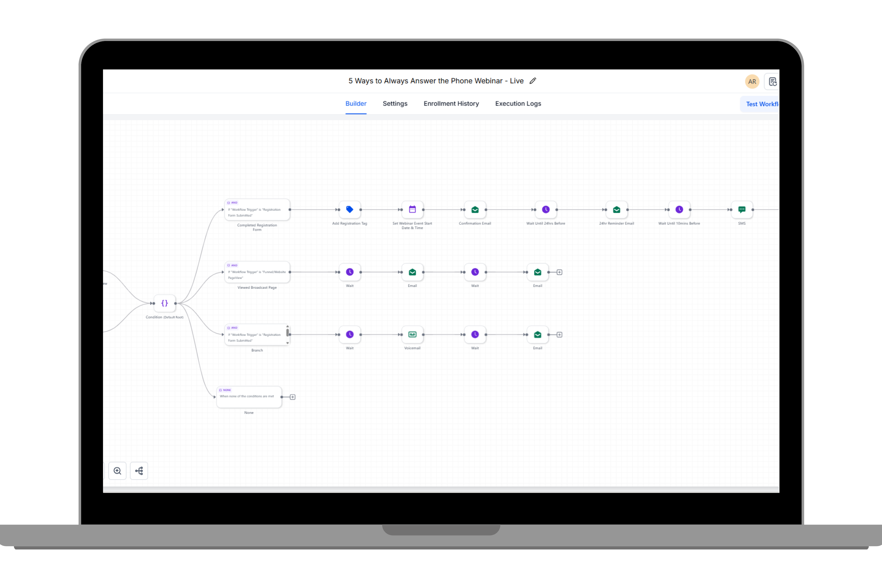
Task: Open Set Webinar Event Start Date calendar node
Action: pyautogui.click(x=412, y=210)
